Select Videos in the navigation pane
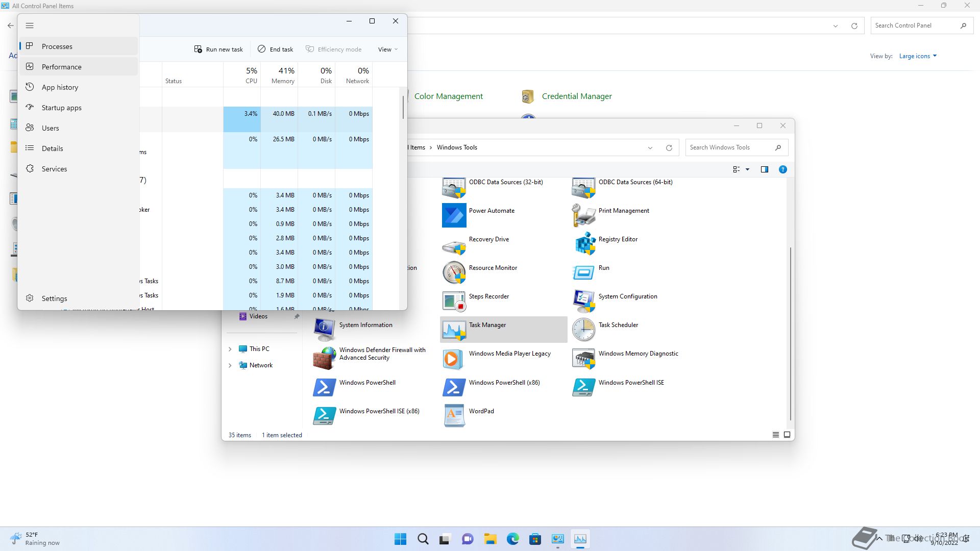This screenshot has height=551, width=980. pos(258,316)
